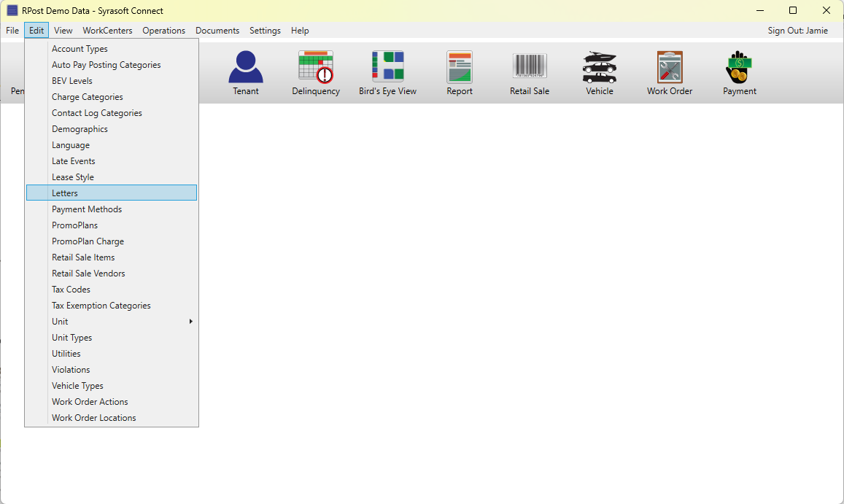Launch Bird's Eye View icon
844x504 pixels.
point(387,67)
